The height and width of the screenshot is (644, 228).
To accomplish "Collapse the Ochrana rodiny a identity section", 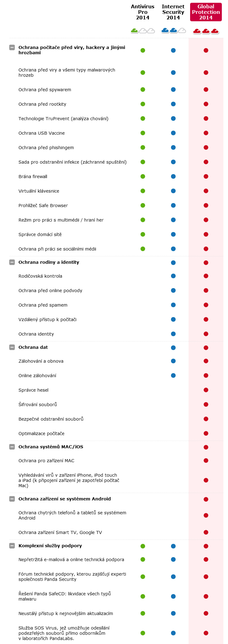I will (x=12, y=262).
